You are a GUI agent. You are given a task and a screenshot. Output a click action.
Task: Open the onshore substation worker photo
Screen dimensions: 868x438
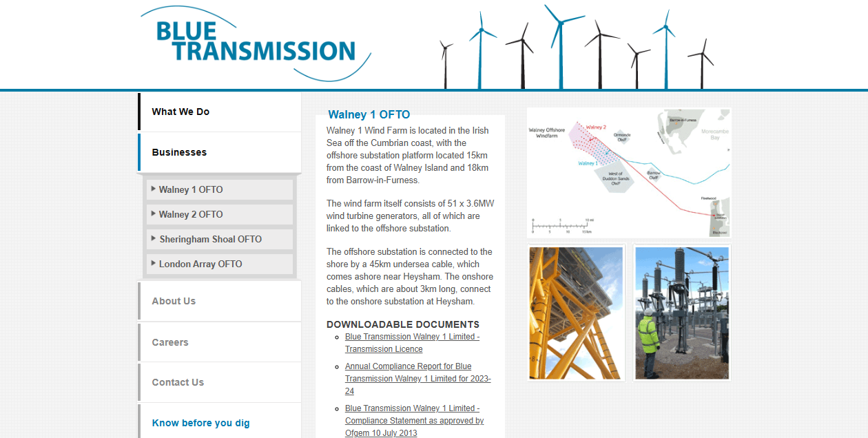click(682, 313)
